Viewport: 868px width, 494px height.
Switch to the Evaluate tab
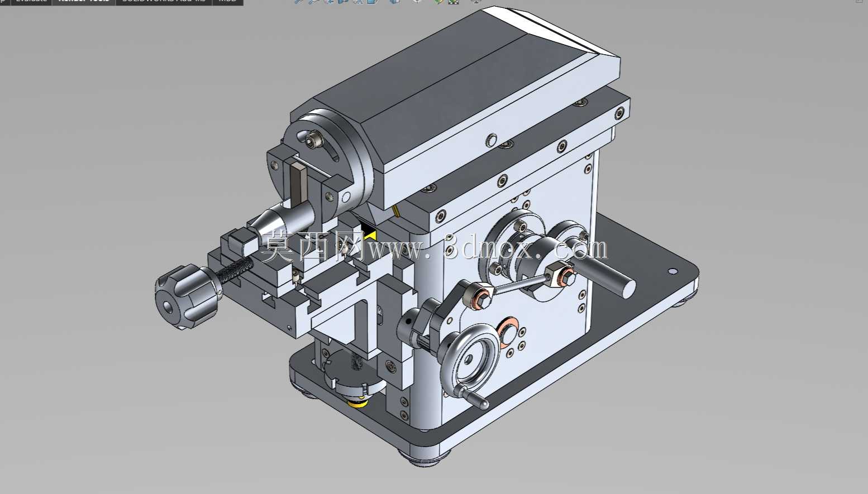point(31,2)
